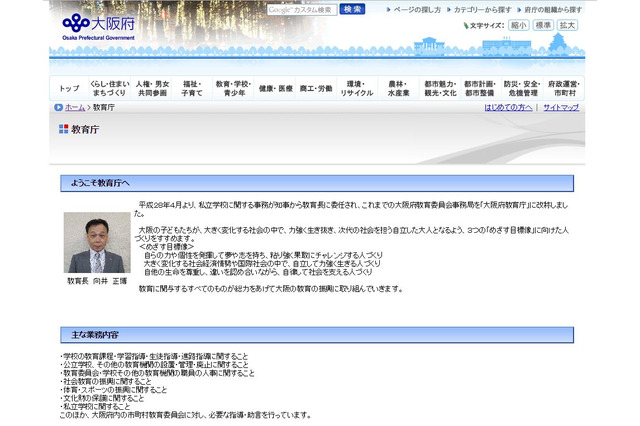The image size is (640, 426).
Task: Select the 環境・リサイクル menu tab
Action: tap(357, 88)
